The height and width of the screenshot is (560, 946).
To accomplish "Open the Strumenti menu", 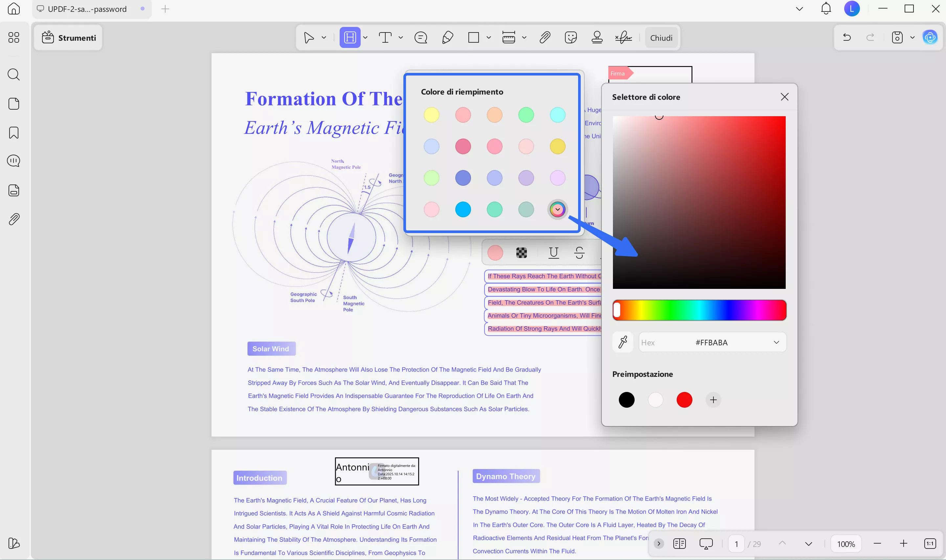I will pyautogui.click(x=69, y=37).
